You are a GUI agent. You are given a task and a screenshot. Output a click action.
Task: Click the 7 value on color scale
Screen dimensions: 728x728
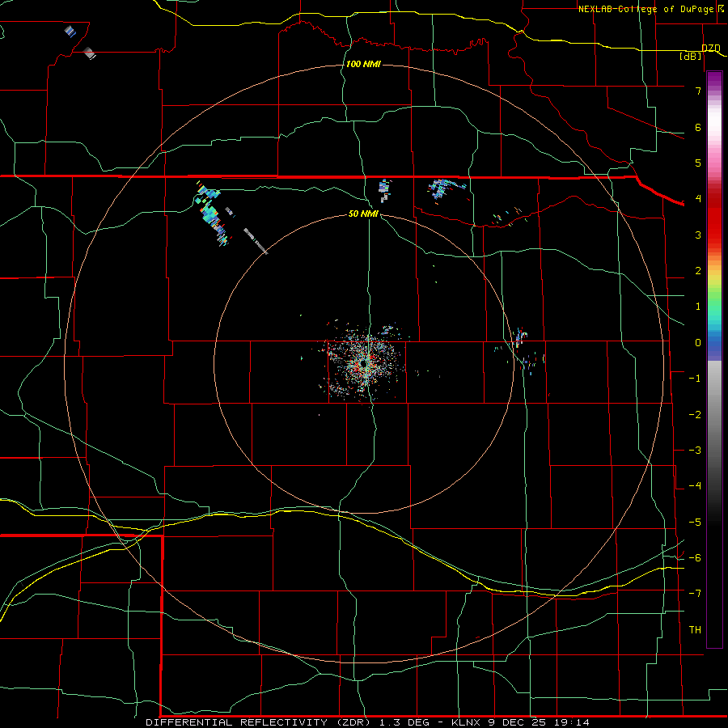click(698, 91)
